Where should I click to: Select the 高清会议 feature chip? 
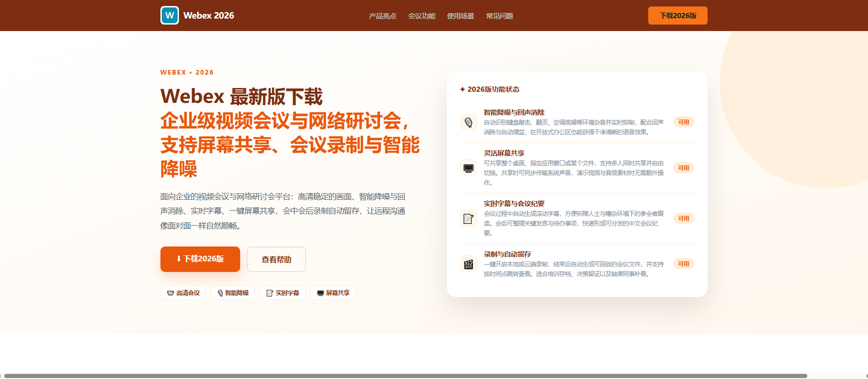pos(183,293)
